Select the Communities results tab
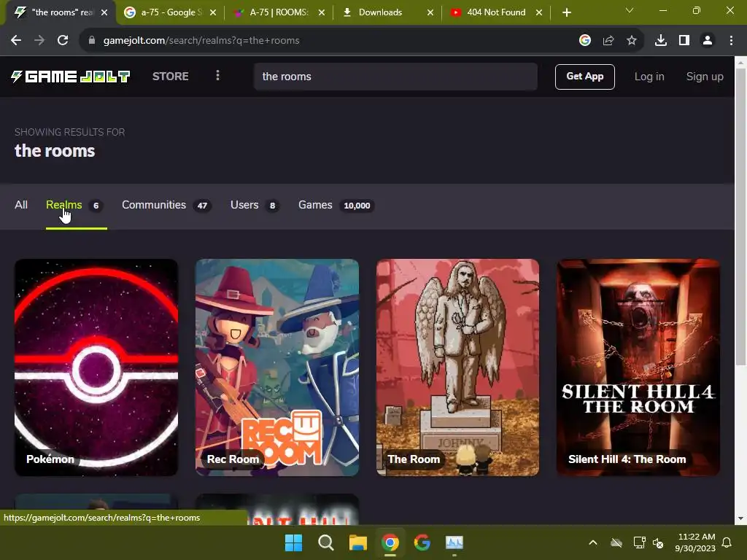The height and width of the screenshot is (560, 747). tap(167, 205)
